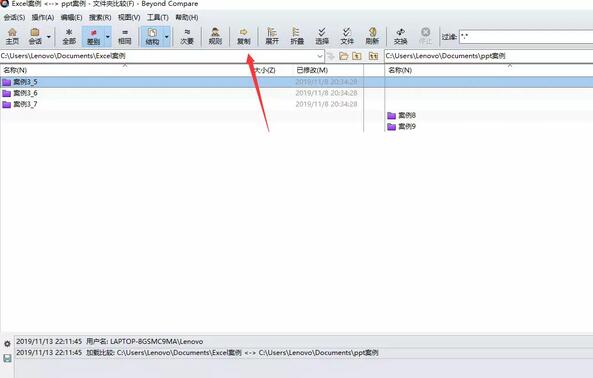Click the disabled Stop (停止) icon
593x378 pixels.
(425, 36)
